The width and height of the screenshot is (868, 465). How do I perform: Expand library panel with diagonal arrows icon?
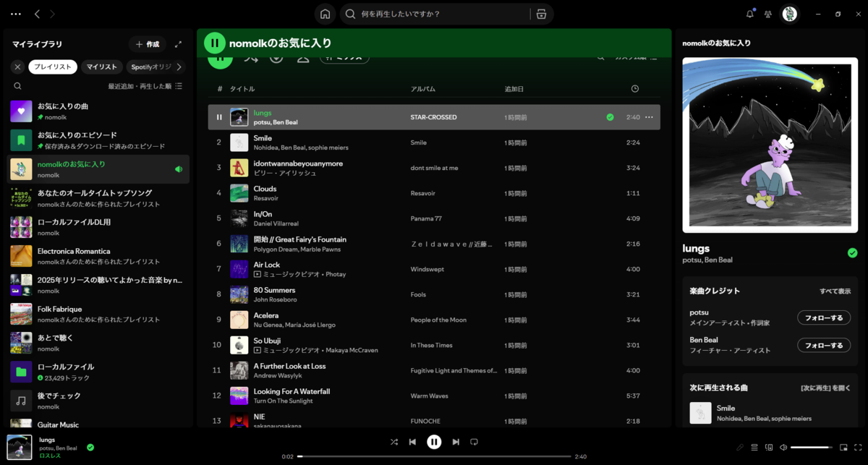pos(178,44)
